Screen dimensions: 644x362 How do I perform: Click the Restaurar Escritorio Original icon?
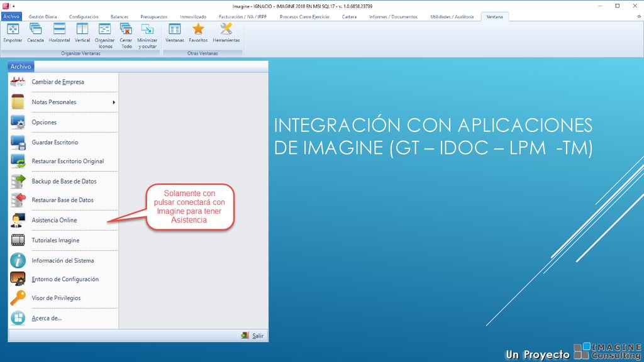(18, 161)
